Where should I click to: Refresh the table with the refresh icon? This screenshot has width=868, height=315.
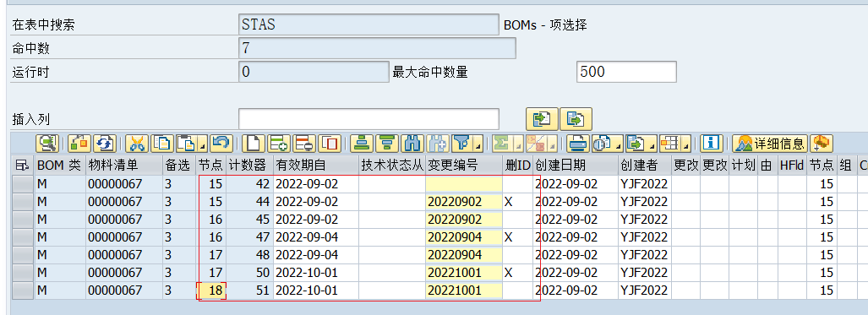[104, 144]
